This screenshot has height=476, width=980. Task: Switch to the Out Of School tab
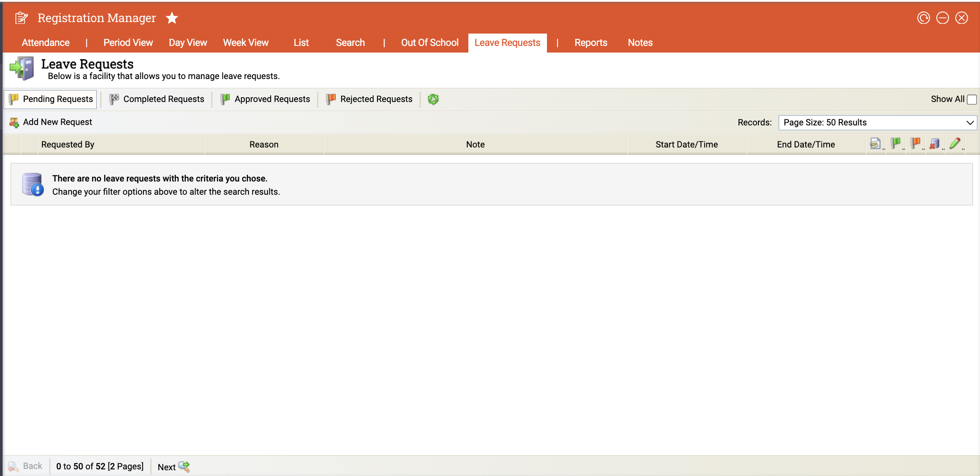[x=430, y=43]
